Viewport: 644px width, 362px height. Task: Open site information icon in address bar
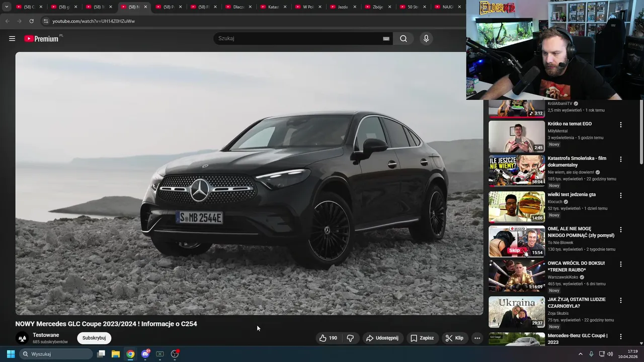tap(45, 21)
